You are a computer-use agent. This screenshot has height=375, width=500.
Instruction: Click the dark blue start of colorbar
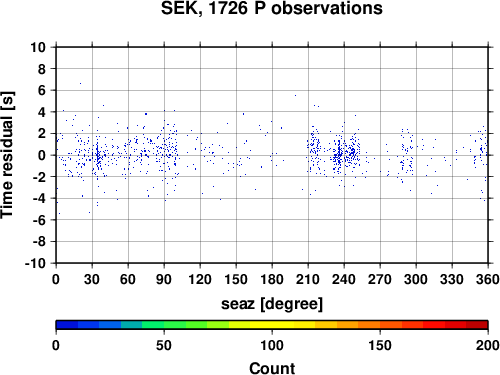(67, 325)
